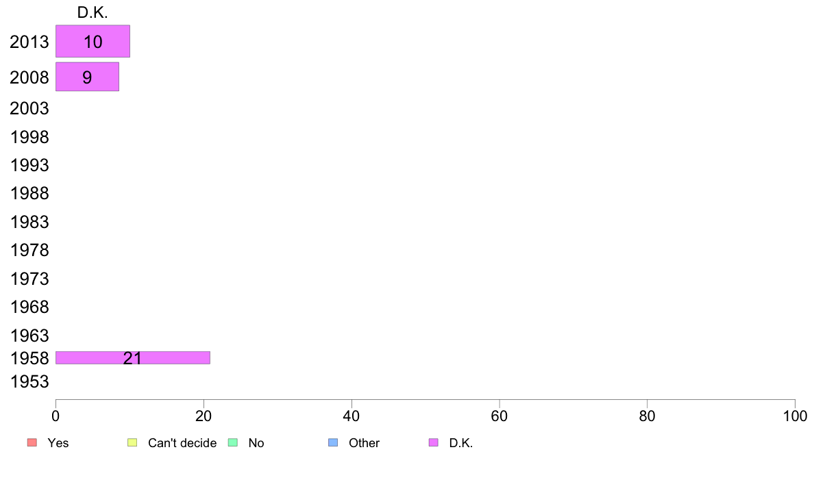Click the magenta D.K. legend swatch

434,442
